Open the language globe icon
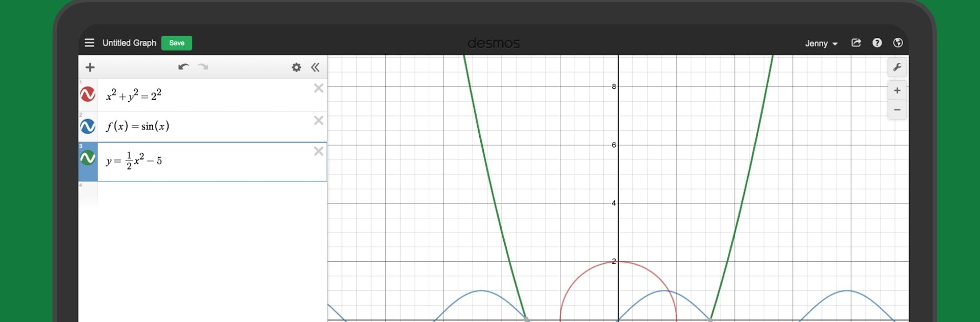The height and width of the screenshot is (322, 980). (898, 43)
